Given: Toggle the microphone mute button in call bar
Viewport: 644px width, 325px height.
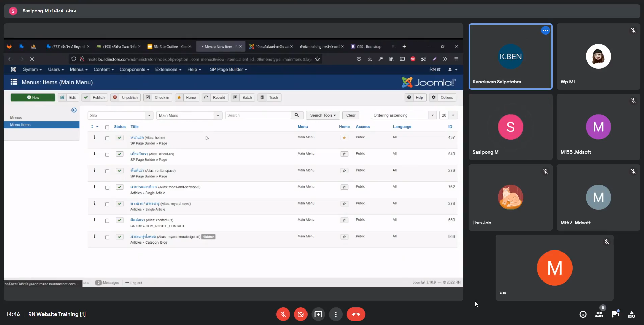Looking at the screenshot, I should click(283, 314).
